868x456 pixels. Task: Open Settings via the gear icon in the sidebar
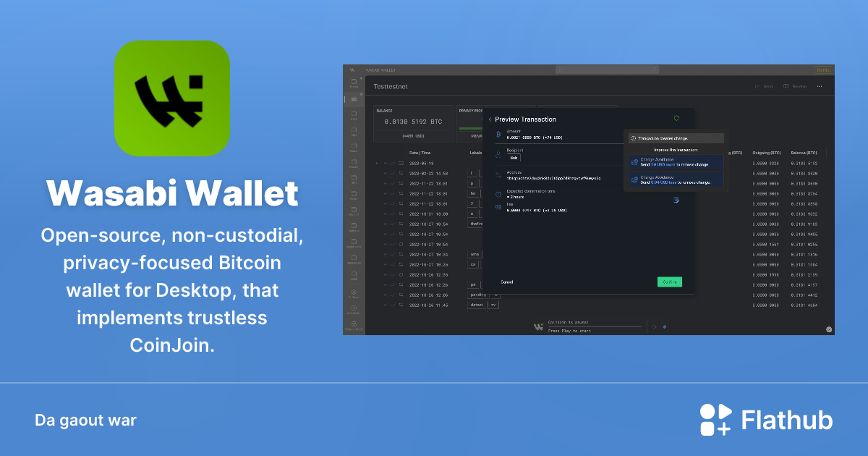354,292
